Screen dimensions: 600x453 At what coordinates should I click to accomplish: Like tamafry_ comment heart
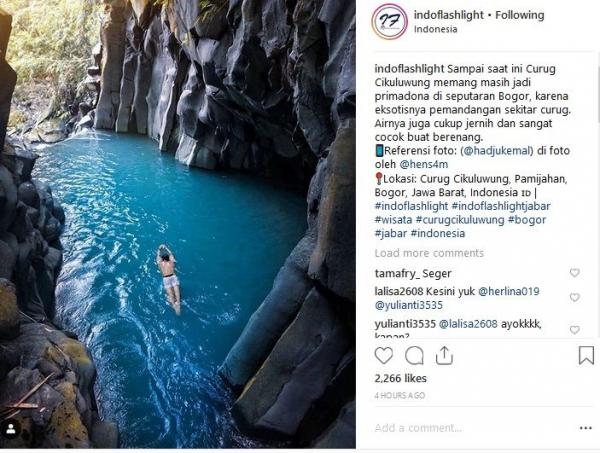(x=574, y=273)
